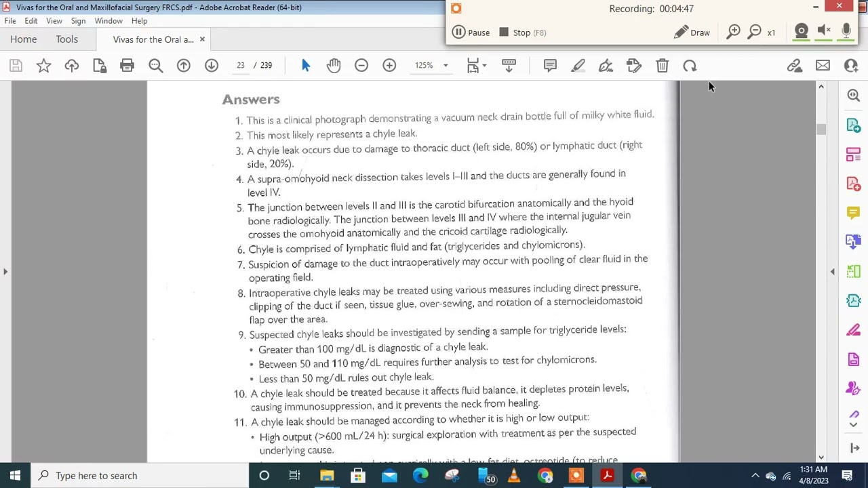Activate the arrow selection tool
The height and width of the screenshot is (488, 868).
[x=306, y=66]
